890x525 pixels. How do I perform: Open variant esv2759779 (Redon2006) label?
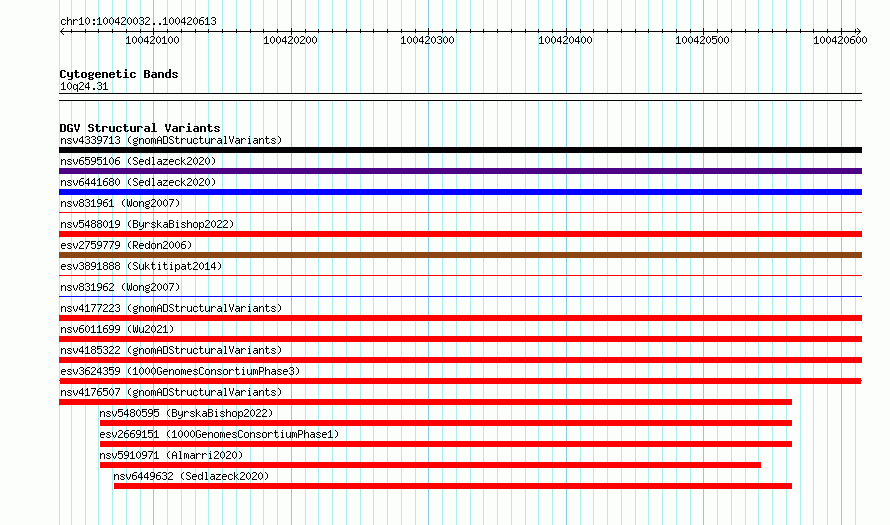coord(126,245)
